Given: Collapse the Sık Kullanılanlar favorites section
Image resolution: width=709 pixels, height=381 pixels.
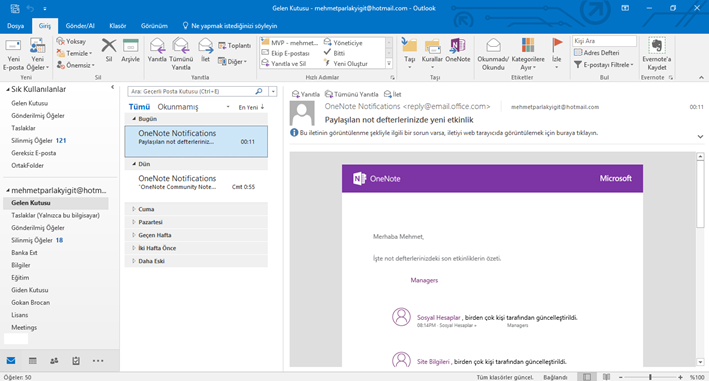Looking at the screenshot, I should click(8, 89).
